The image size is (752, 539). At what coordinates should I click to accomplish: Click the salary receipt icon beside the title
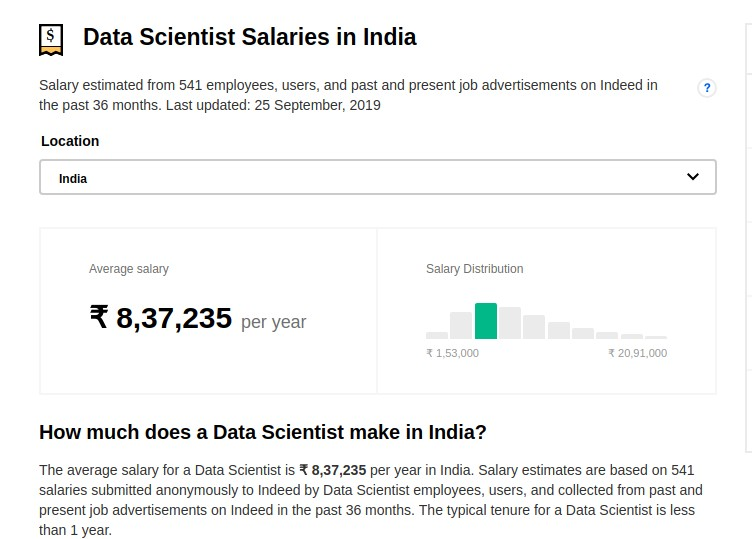pyautogui.click(x=51, y=39)
